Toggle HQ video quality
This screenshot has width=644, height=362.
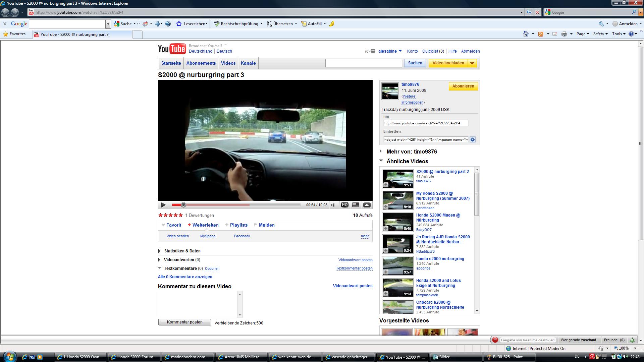click(x=344, y=205)
